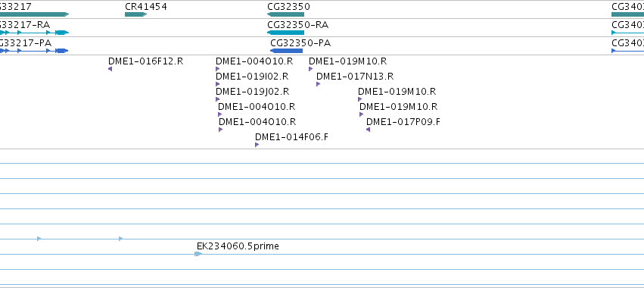This screenshot has width=644, height=288.
Task: Click the DME1-019I02.R arrowhead marker
Action: pyautogui.click(x=218, y=84)
